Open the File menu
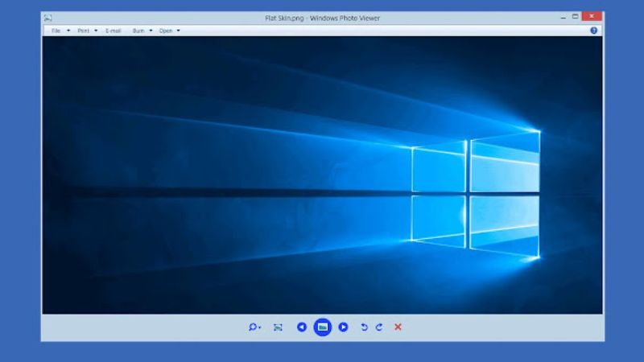The width and height of the screenshot is (644, 362). 56,31
